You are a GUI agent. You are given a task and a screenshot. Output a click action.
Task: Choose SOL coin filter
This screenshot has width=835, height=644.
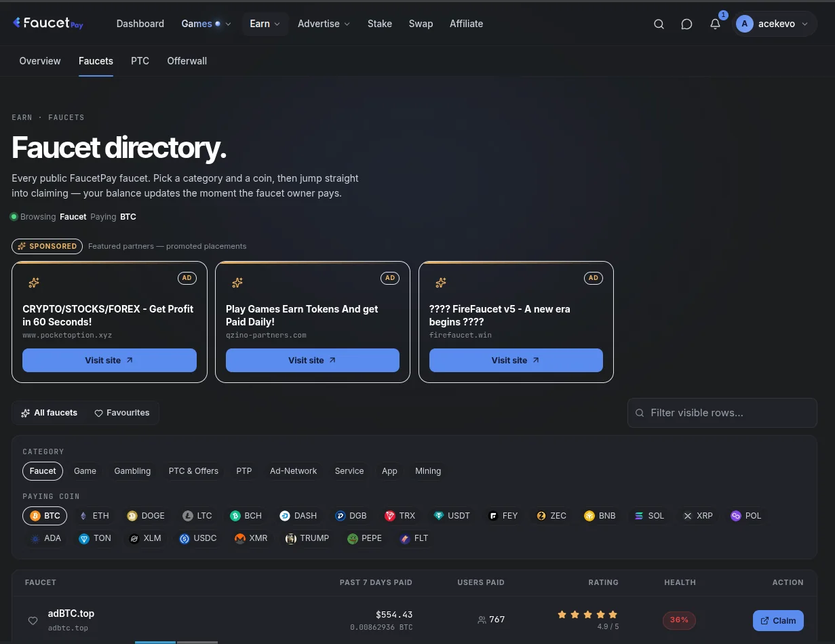click(649, 516)
